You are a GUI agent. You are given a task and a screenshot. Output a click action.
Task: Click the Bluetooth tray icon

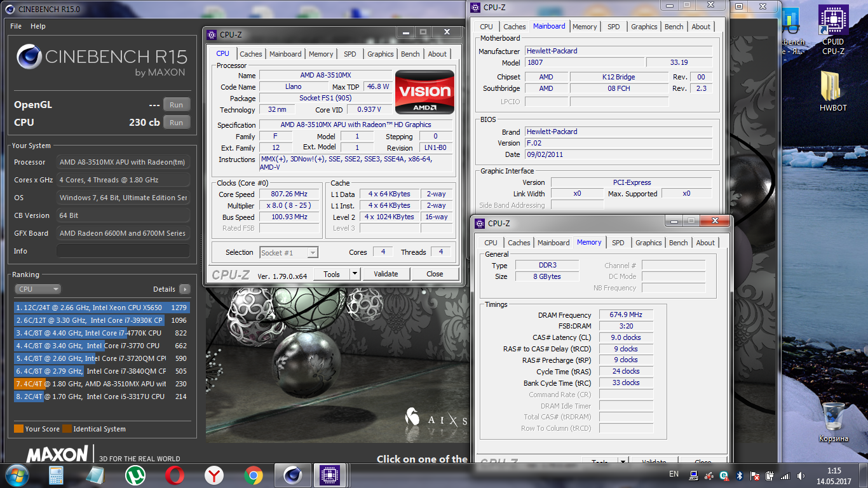[740, 475]
